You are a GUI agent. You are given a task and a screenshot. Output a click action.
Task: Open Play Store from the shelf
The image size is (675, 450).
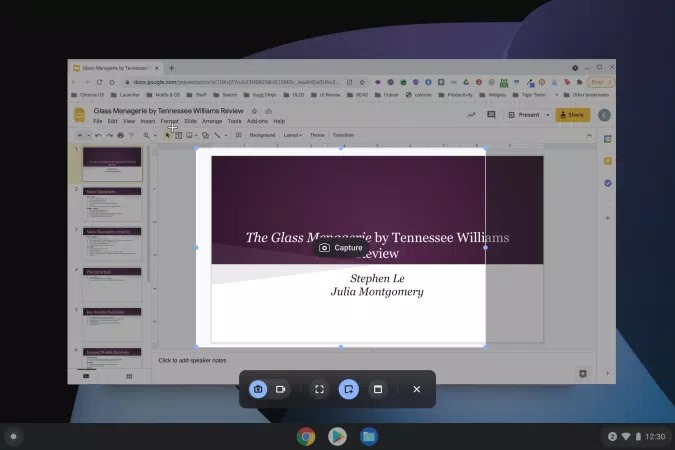[337, 436]
